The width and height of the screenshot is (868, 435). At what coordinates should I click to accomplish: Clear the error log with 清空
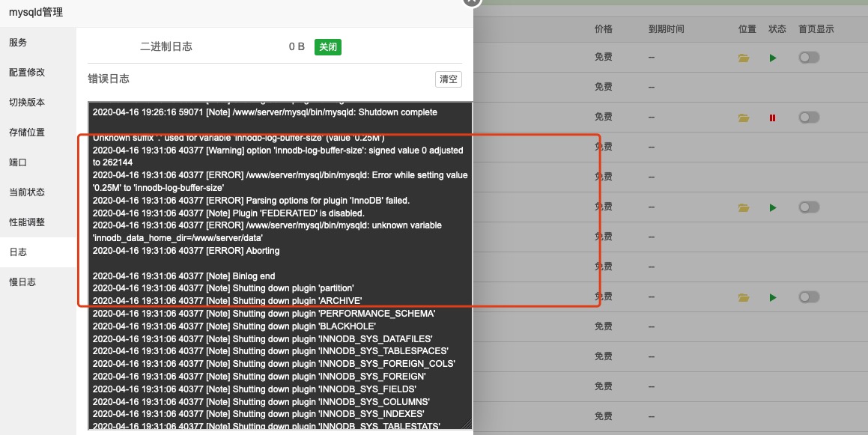(449, 79)
